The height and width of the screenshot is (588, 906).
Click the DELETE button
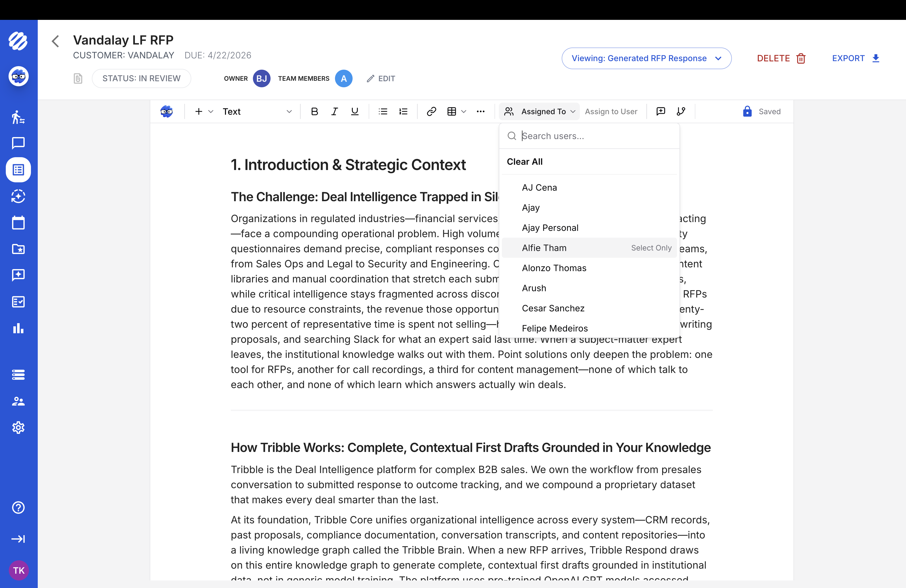click(x=781, y=58)
